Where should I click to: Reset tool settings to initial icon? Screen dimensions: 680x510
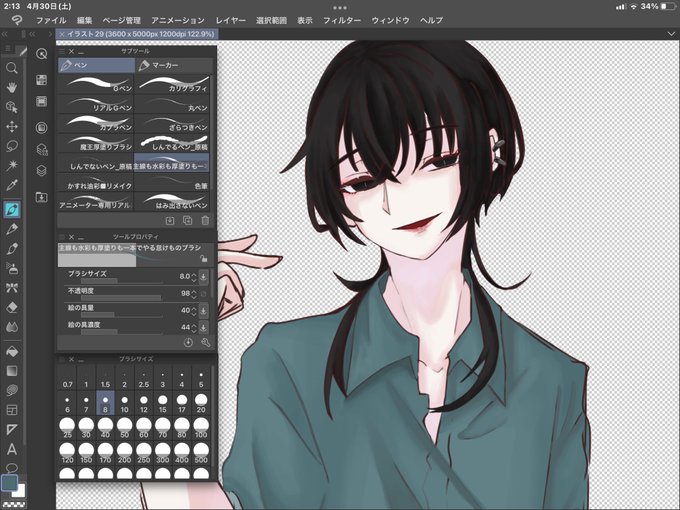tap(188, 343)
